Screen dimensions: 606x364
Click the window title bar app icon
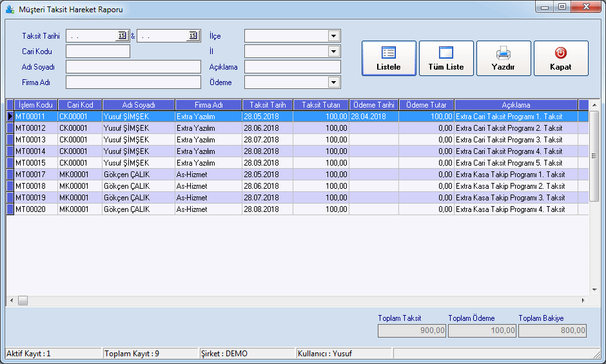pyautogui.click(x=10, y=9)
